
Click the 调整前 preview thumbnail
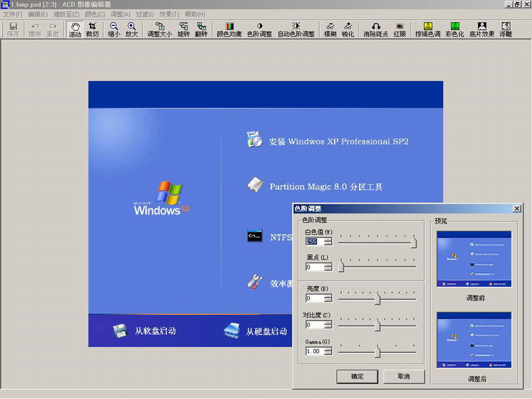[x=474, y=259]
